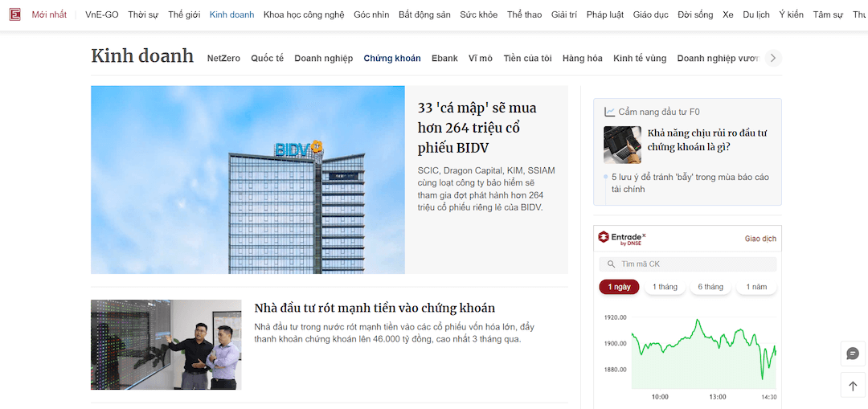Click the back-to-top arrow icon
Screen dimensions: 868x409
(x=853, y=386)
